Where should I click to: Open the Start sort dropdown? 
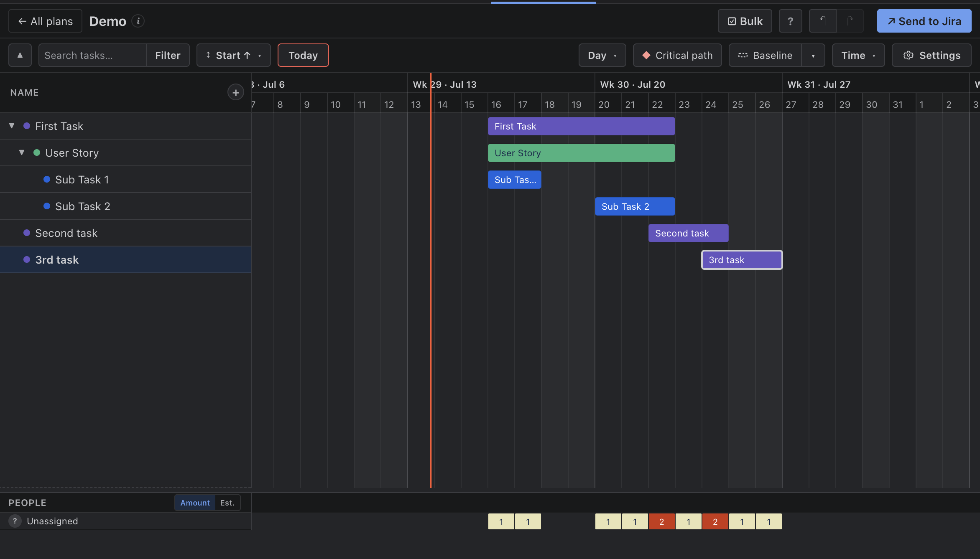pyautogui.click(x=234, y=55)
